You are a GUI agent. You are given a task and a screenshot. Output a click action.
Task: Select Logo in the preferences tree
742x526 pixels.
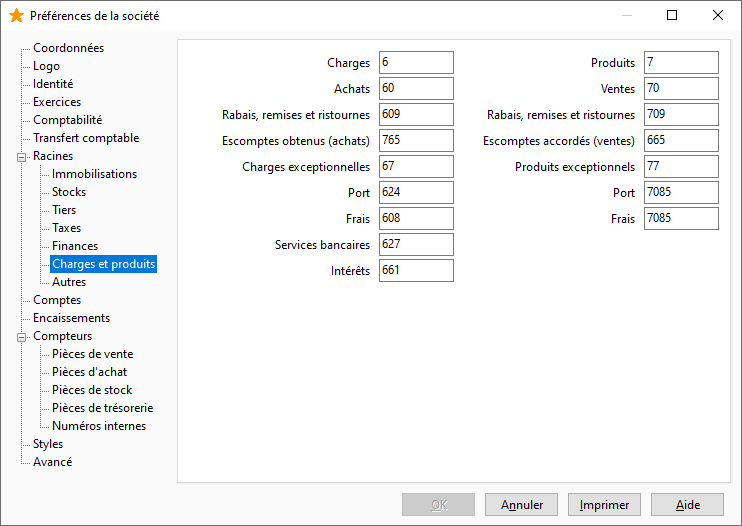click(x=46, y=66)
